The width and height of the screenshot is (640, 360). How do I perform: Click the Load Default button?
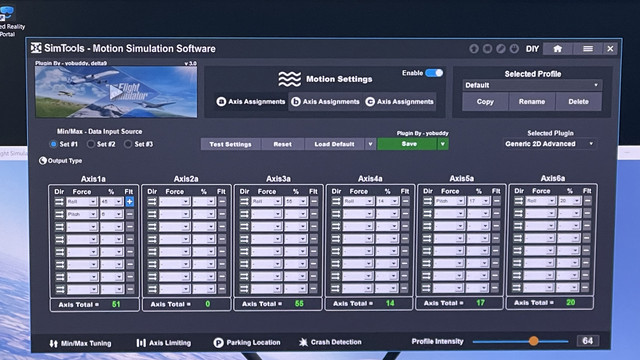335,144
